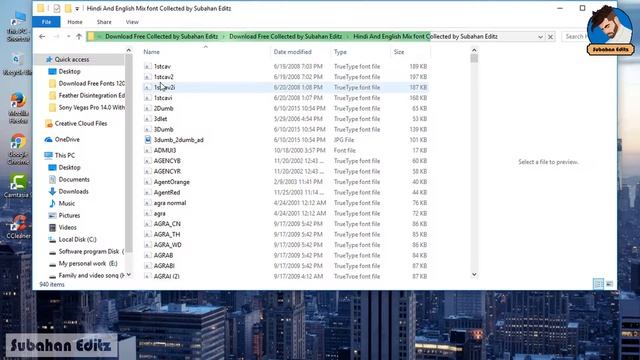
Task: Open Feather Disintegration folder in sidebar
Action: click(87, 96)
